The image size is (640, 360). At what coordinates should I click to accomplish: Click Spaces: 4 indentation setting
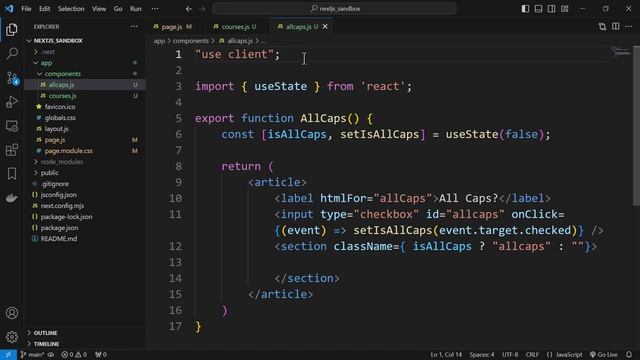(482, 354)
